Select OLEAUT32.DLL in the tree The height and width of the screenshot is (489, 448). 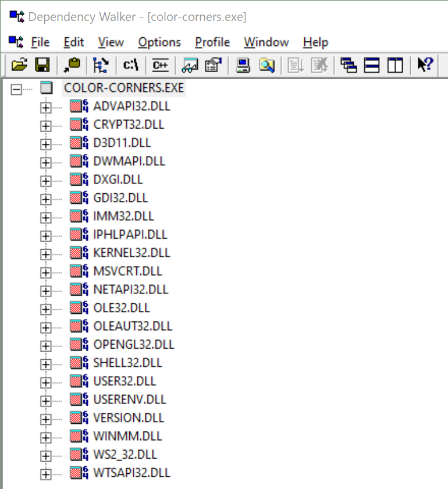pos(133,326)
